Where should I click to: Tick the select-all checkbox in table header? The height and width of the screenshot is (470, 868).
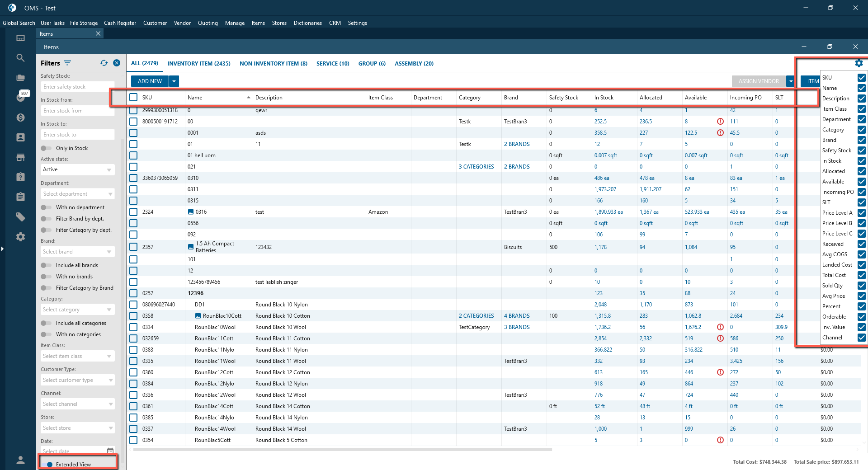click(x=133, y=97)
